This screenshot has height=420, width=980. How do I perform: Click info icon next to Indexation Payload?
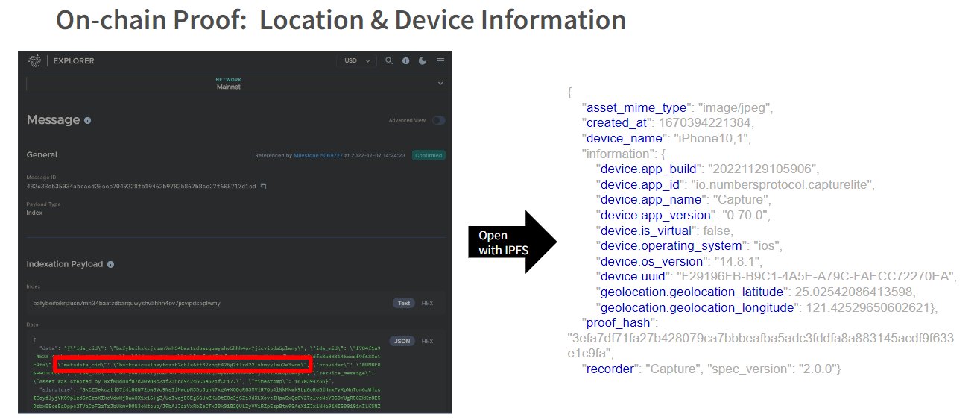[110, 264]
